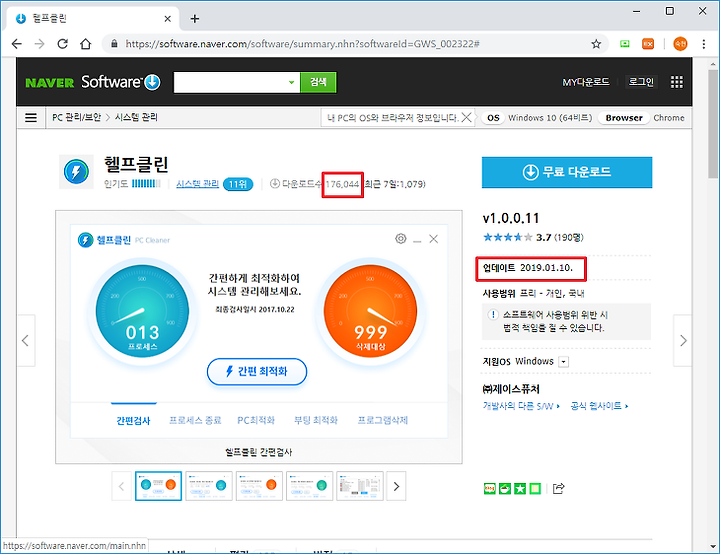Click the 11위 ranking badge

click(x=238, y=184)
